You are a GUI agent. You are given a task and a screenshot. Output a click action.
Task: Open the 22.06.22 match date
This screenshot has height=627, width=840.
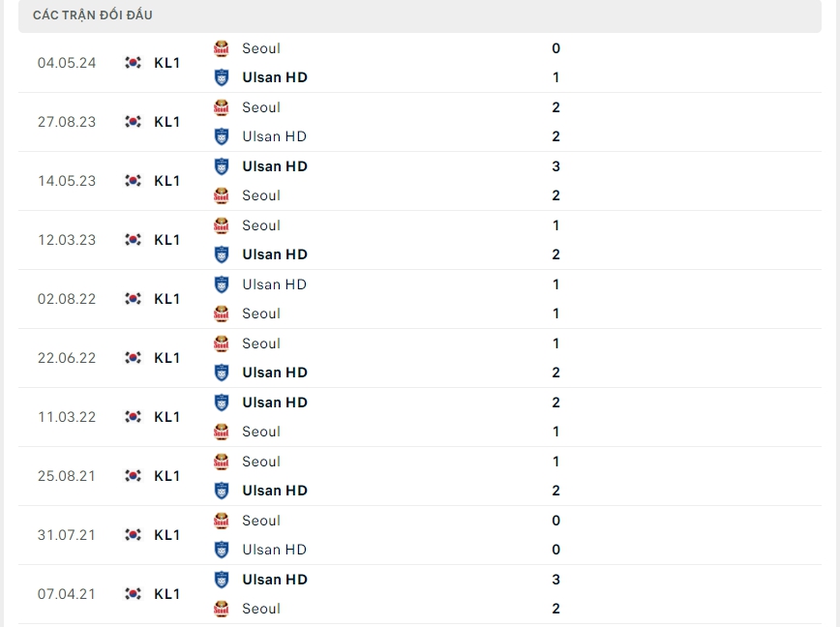(67, 358)
